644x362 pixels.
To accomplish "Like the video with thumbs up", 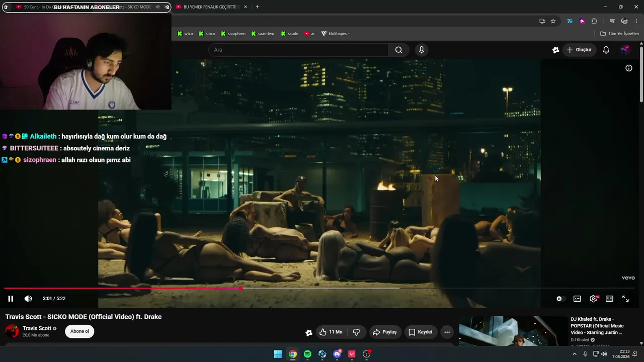I will point(331,332).
